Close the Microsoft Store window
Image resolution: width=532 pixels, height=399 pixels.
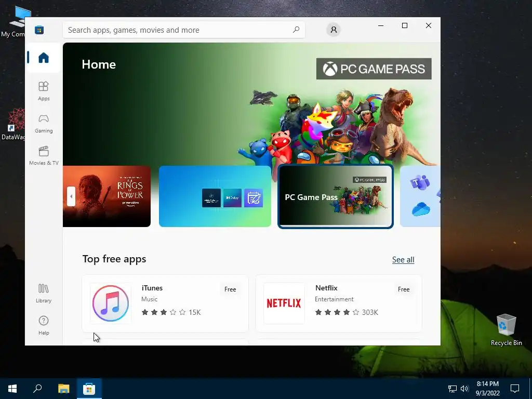(429, 25)
